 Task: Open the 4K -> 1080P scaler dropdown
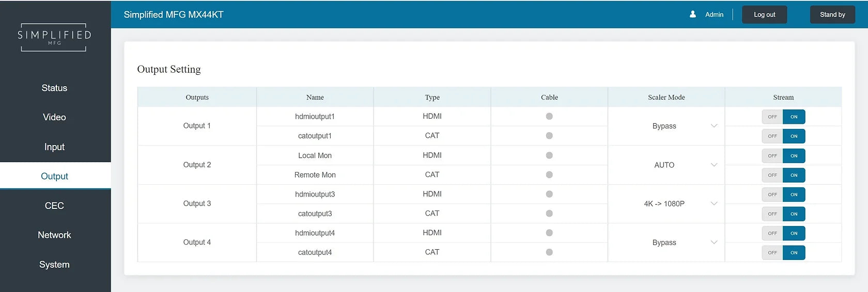coord(666,204)
